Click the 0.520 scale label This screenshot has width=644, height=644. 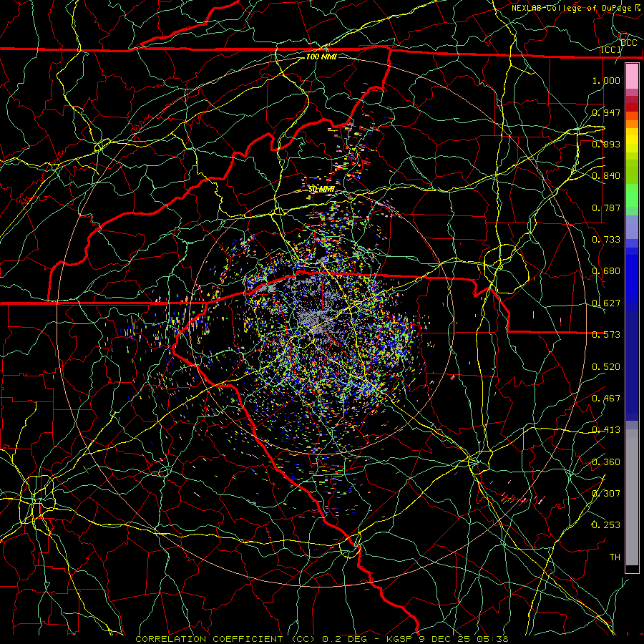tap(606, 367)
